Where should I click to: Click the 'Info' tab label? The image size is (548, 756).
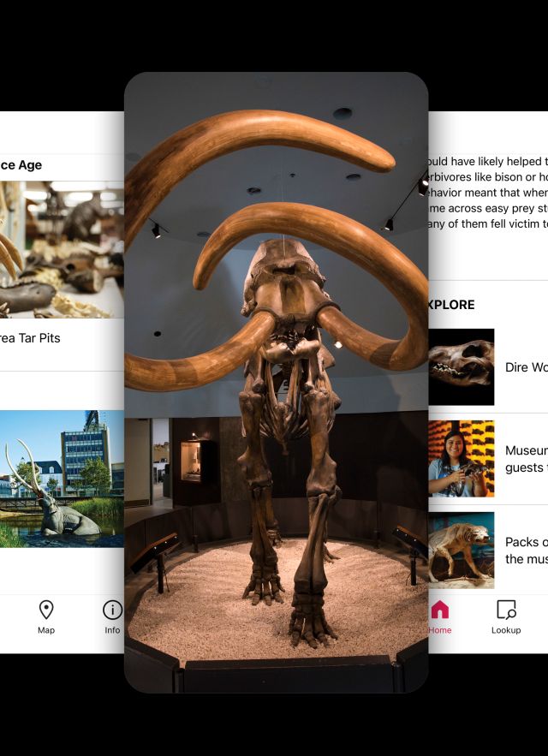click(x=112, y=630)
